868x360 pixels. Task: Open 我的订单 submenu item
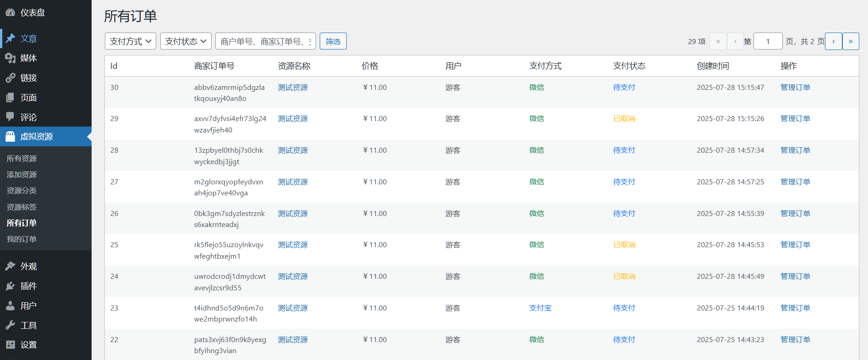pos(22,239)
